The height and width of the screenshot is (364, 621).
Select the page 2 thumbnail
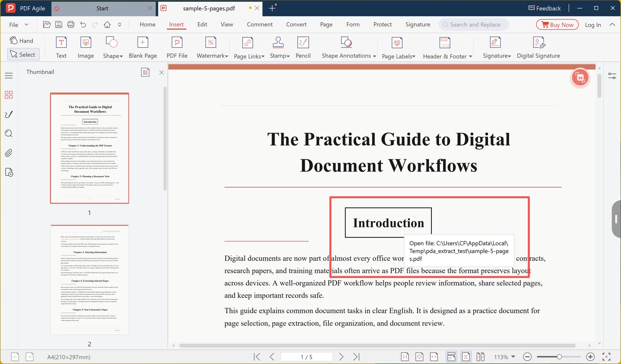click(x=90, y=280)
